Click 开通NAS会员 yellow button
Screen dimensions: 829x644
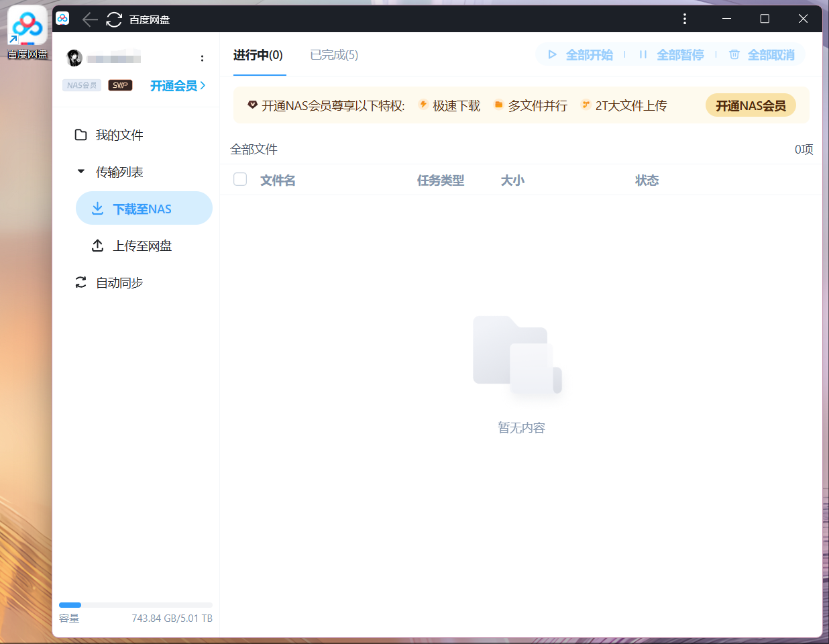click(751, 105)
